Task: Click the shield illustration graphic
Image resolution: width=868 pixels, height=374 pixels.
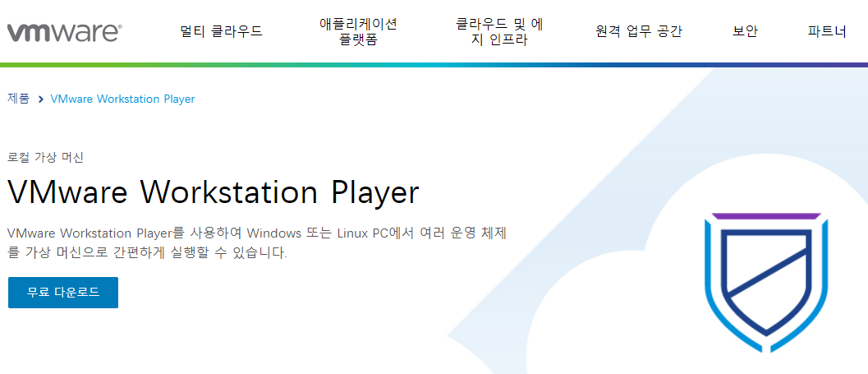Action: [x=766, y=283]
